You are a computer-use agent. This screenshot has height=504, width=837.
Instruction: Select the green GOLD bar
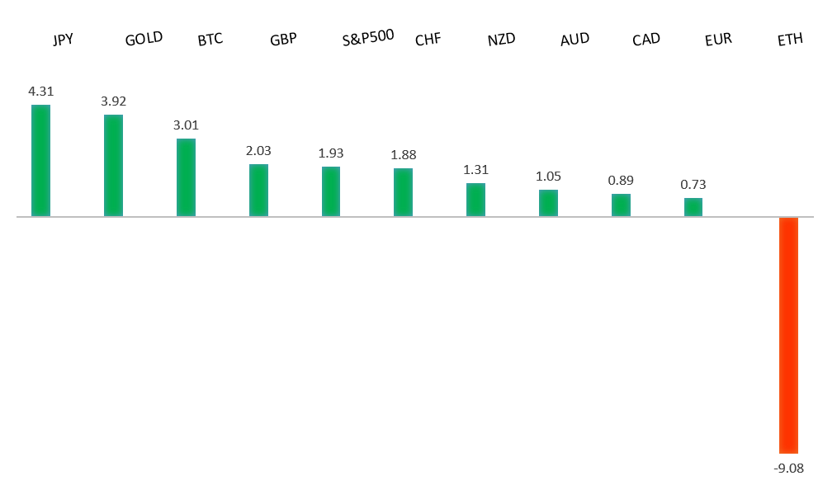(x=113, y=165)
